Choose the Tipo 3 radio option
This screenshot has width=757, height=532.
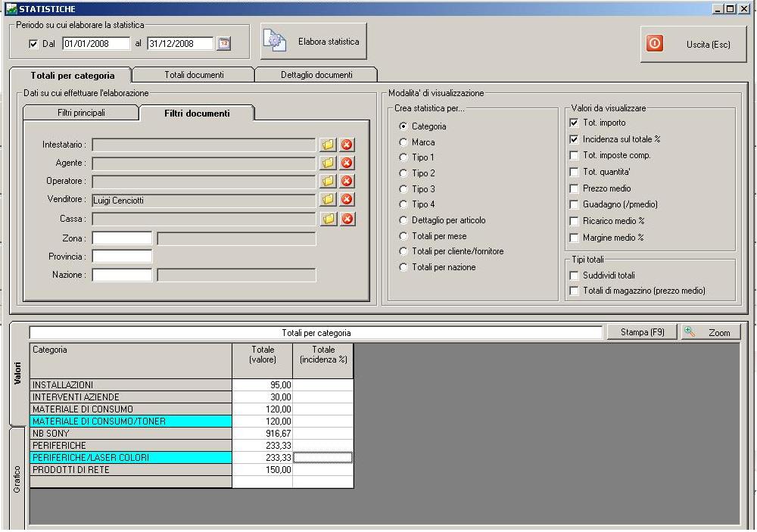pos(403,188)
